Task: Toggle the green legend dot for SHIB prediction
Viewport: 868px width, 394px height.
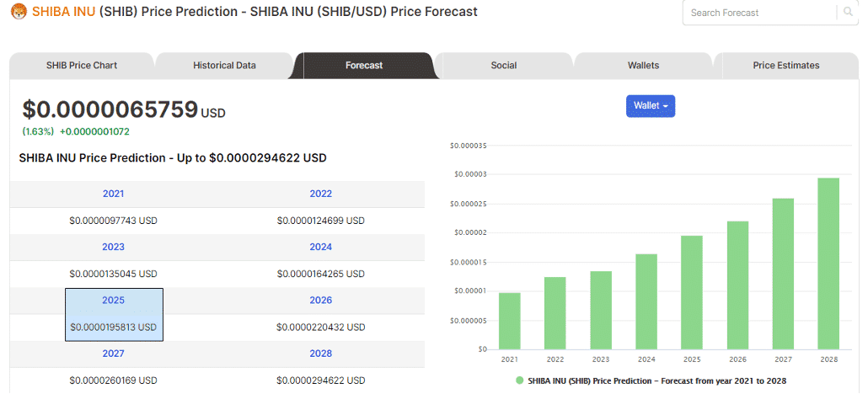Action: point(519,381)
